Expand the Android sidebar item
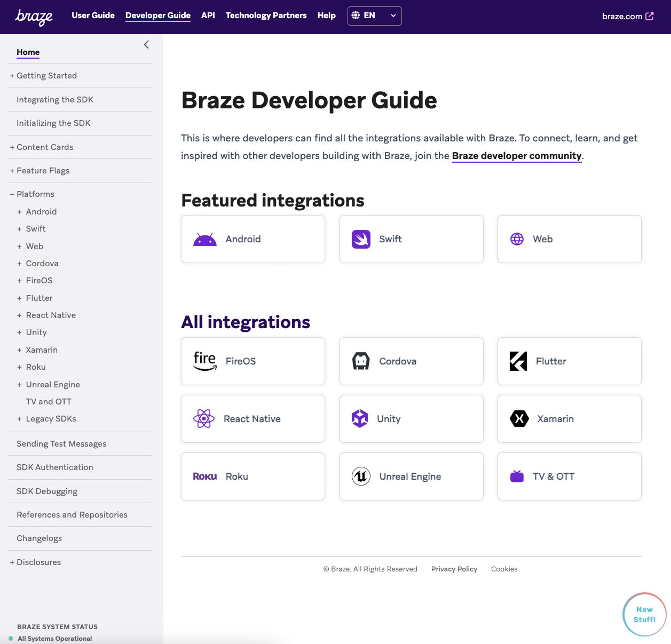Screen dimensions: 671x644 (x=19, y=212)
